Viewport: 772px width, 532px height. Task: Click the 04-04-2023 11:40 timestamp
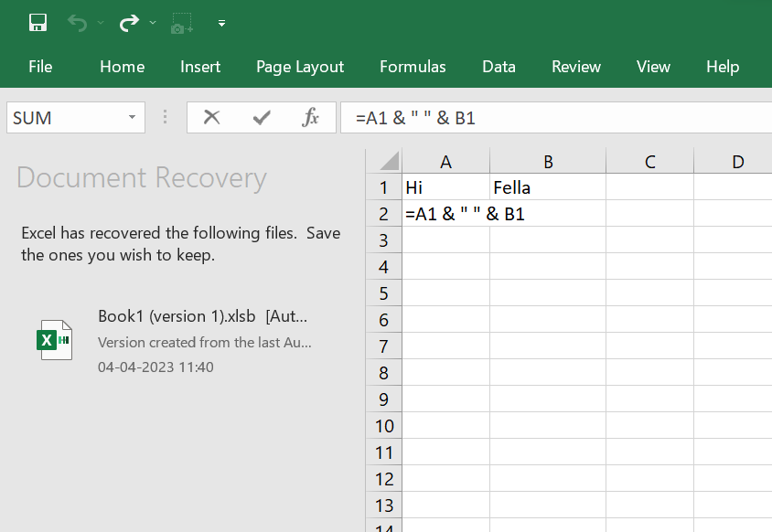point(155,367)
